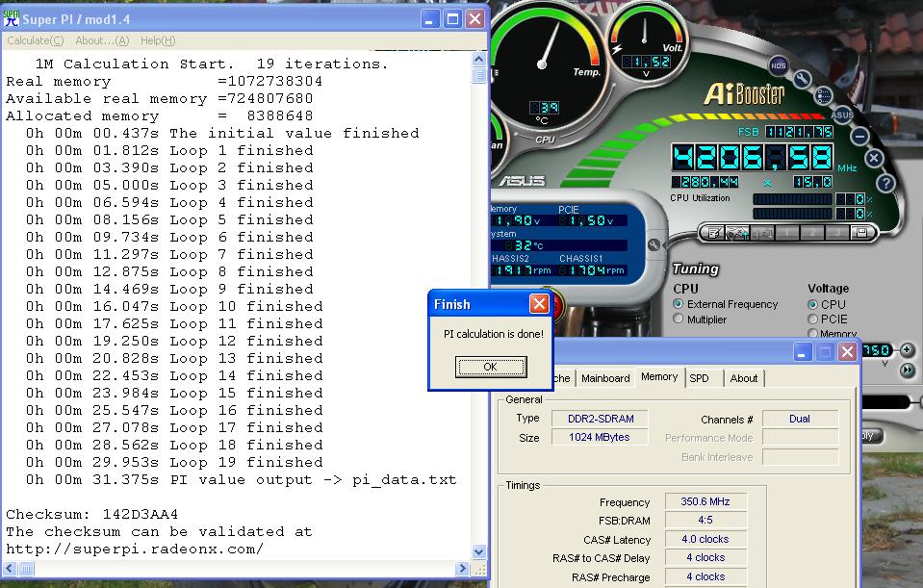Click Super PI scroll up arrow

click(x=479, y=59)
